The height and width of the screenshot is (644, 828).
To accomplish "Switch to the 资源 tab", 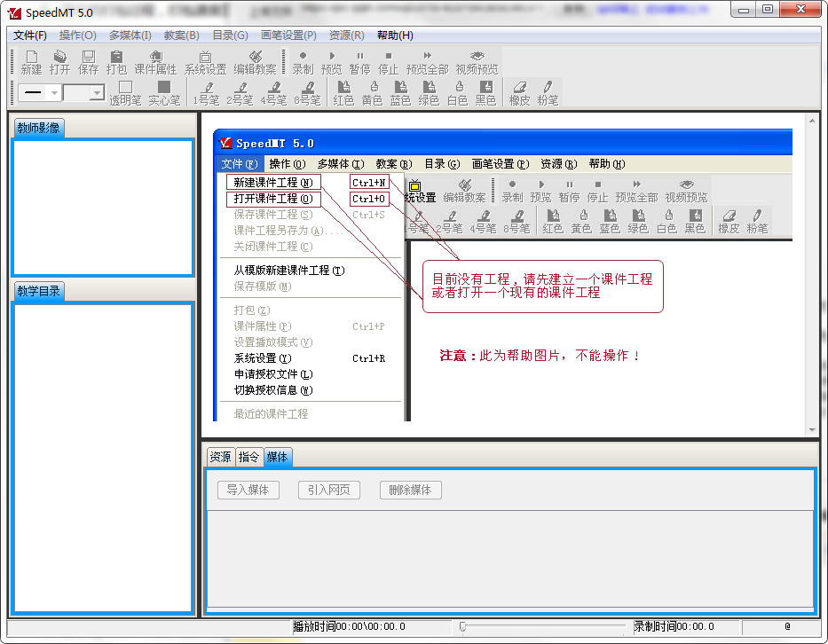I will (220, 457).
